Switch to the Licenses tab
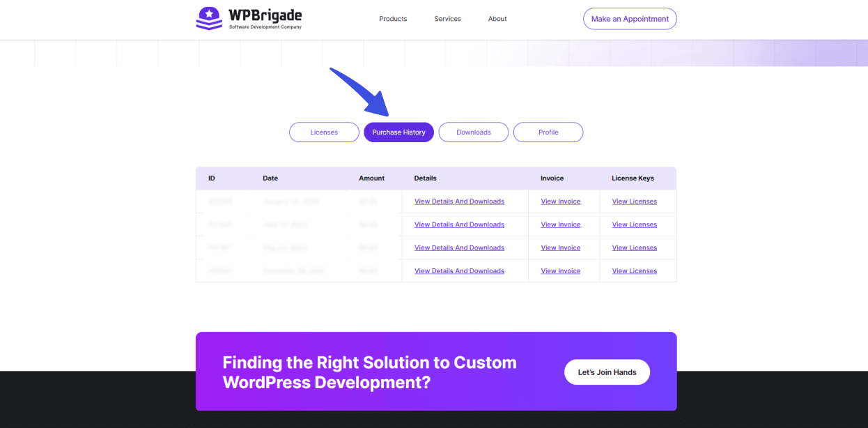This screenshot has width=868, height=428. [324, 132]
